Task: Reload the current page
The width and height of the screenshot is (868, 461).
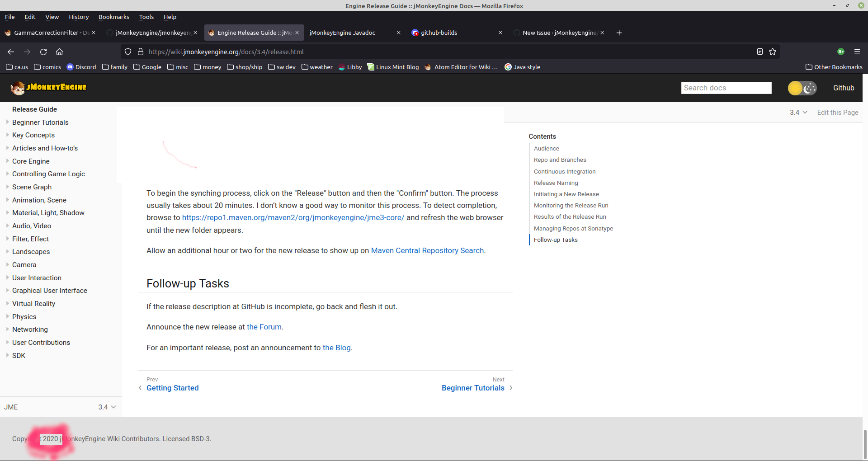Action: pos(43,52)
